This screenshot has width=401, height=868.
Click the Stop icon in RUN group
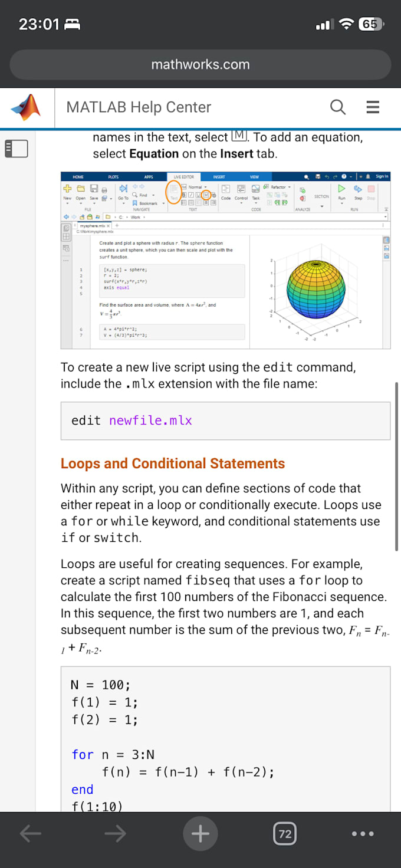(x=371, y=189)
